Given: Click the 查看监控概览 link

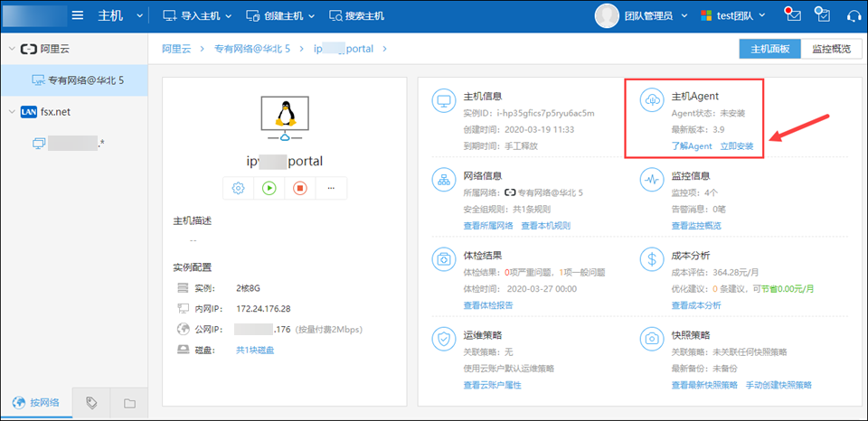Looking at the screenshot, I should click(696, 226).
